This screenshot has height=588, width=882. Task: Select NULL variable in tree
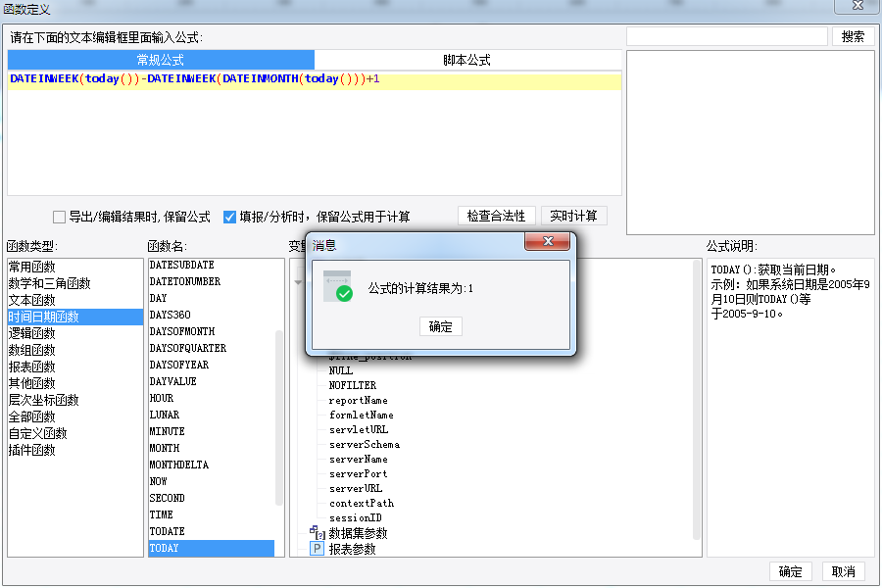341,370
